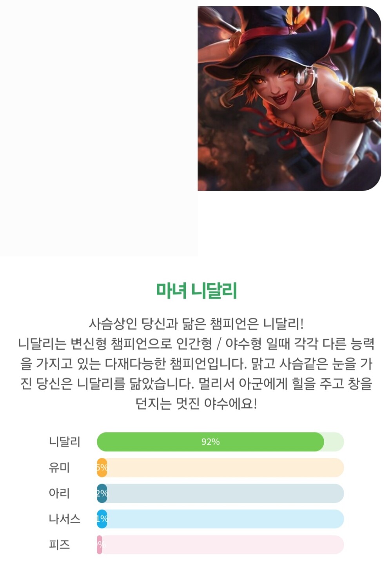Viewport: 392px width, 566px height.
Task: Click the 유미 orange progress bar
Action: coord(220,468)
